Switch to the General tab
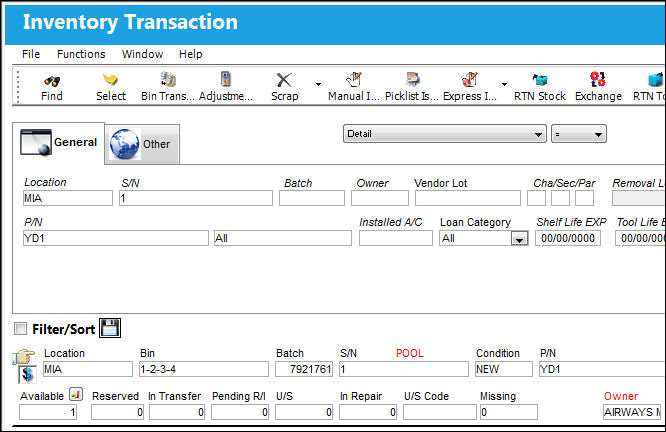The height and width of the screenshot is (432, 666). pos(59,143)
